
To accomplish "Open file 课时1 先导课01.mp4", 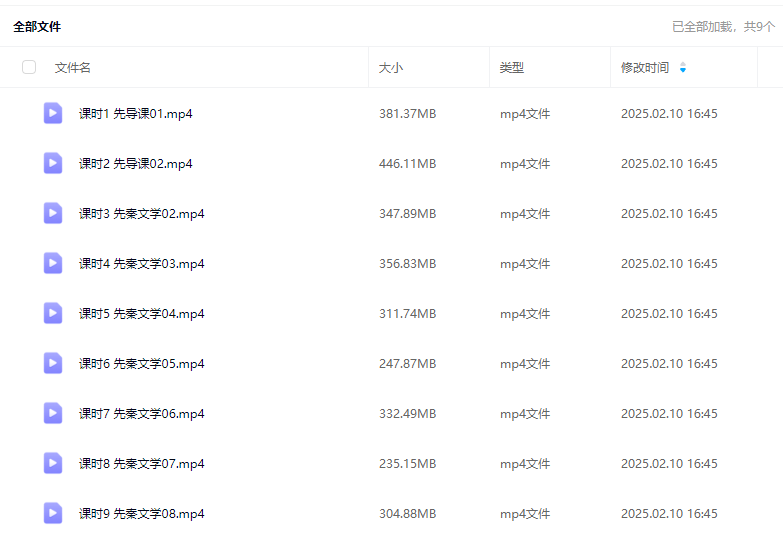I will tap(135, 114).
